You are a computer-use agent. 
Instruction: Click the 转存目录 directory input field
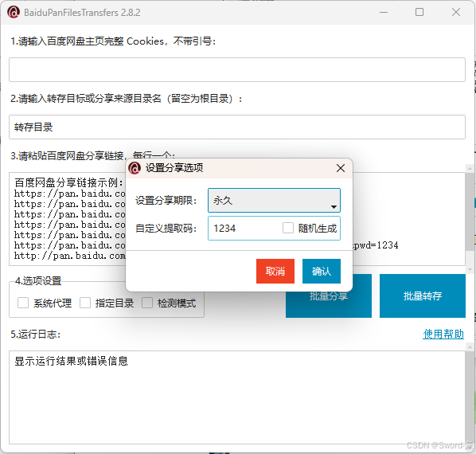pos(236,127)
